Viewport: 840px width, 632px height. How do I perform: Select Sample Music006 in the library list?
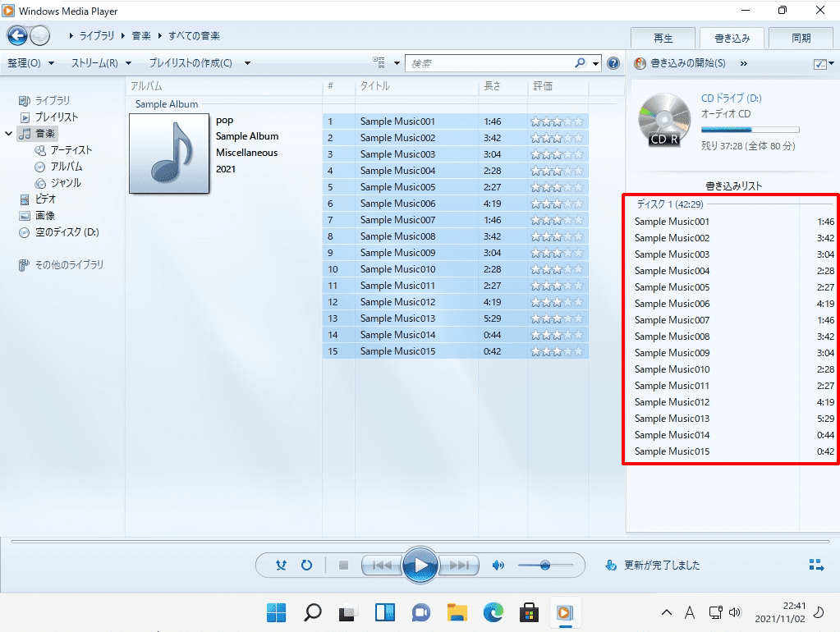[x=456, y=204]
